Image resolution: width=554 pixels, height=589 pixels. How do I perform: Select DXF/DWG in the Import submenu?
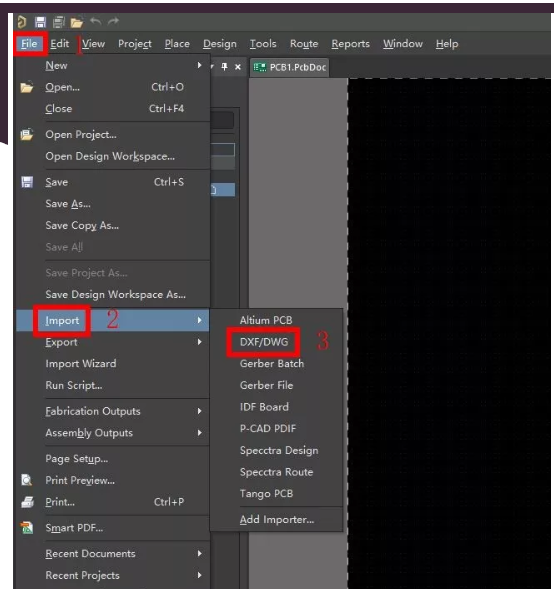coord(276,342)
